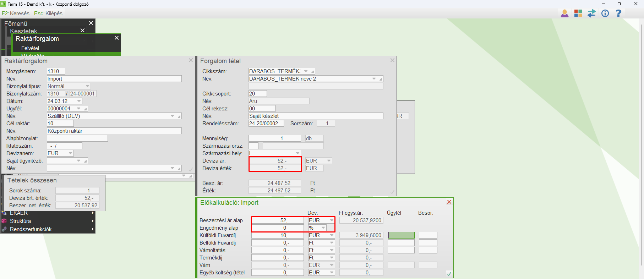Open the Származási hely dropdown
The height and width of the screenshot is (279, 644).
coord(298,153)
